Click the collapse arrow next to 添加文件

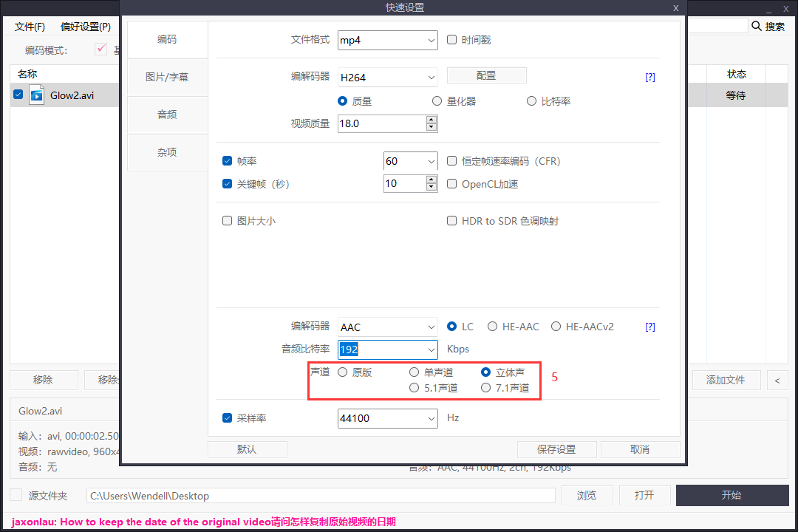click(x=777, y=381)
